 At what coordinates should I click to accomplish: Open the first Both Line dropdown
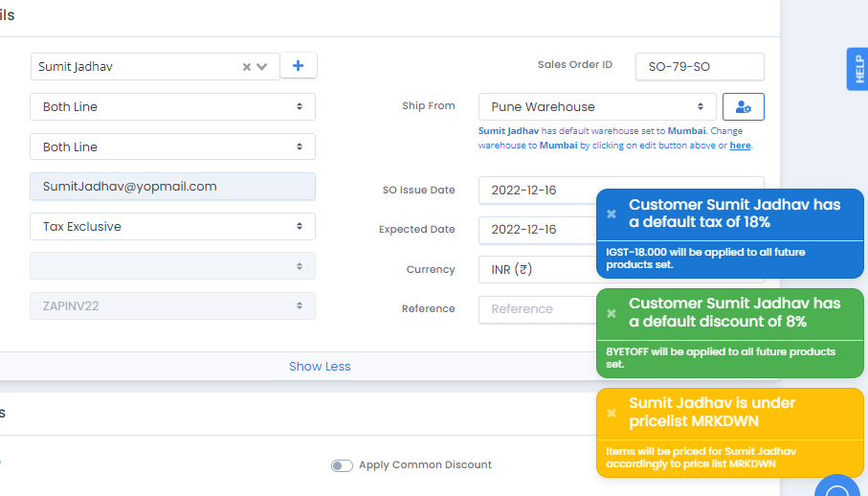(172, 107)
